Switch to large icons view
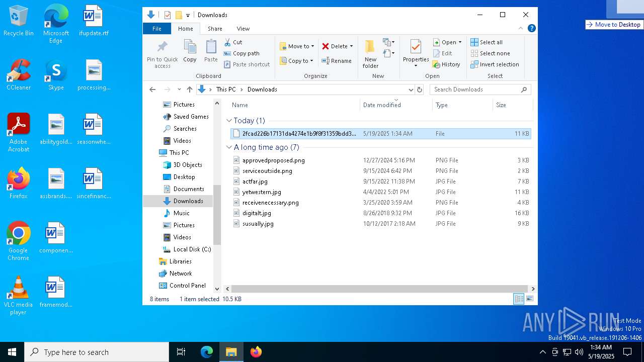Viewport: 644px width, 362px height. point(530,299)
